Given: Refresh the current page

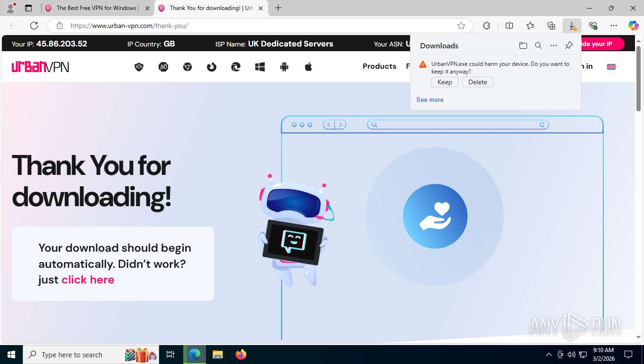Looking at the screenshot, I should 34,26.
